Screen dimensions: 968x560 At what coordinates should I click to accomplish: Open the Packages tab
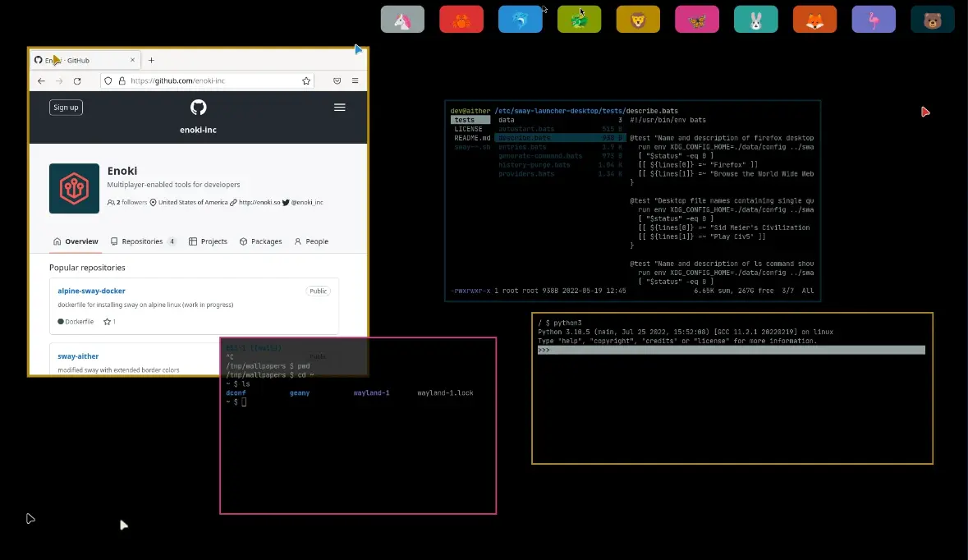[260, 241]
